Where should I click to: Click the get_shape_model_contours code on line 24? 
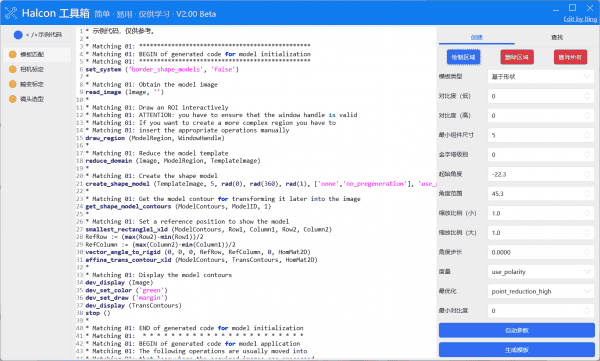click(178, 206)
